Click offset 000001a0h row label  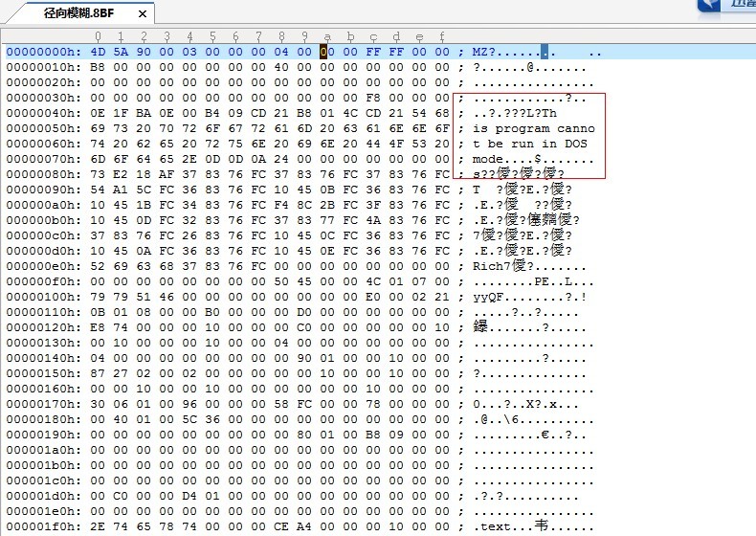coord(44,450)
